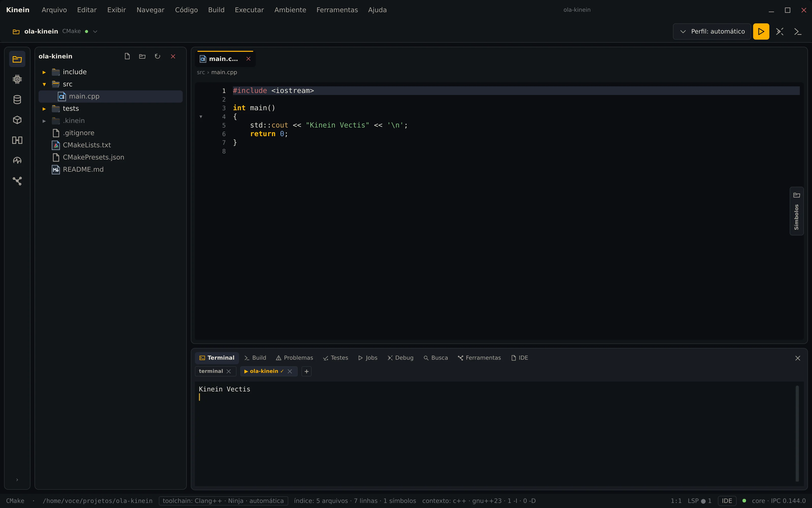Click the open-folder icon in explorer header
Screen dimensions: 812x508
(142, 56)
